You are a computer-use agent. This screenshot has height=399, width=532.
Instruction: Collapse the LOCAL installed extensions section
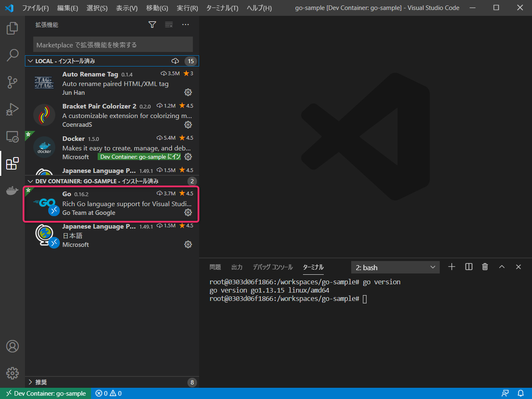(30, 61)
